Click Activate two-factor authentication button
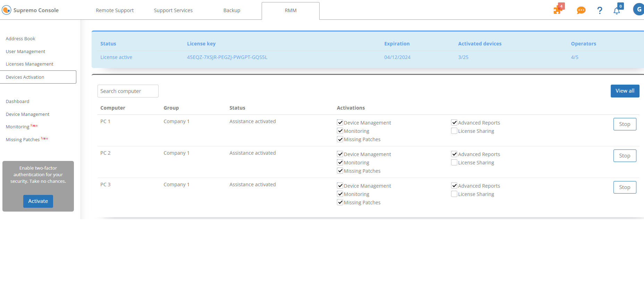Image resolution: width=644 pixels, height=291 pixels. [38, 201]
